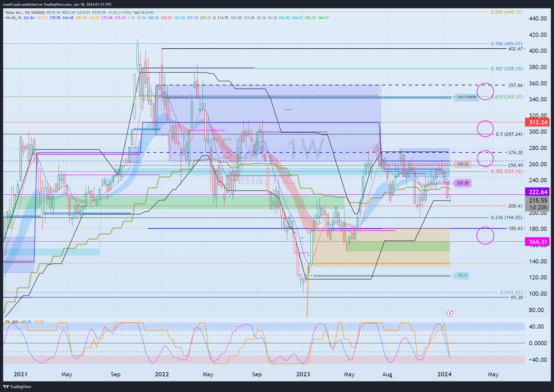Viewport: 554px width, 392px height.
Task: Click the C215.55 close value in legend
Action: coord(99,13)
